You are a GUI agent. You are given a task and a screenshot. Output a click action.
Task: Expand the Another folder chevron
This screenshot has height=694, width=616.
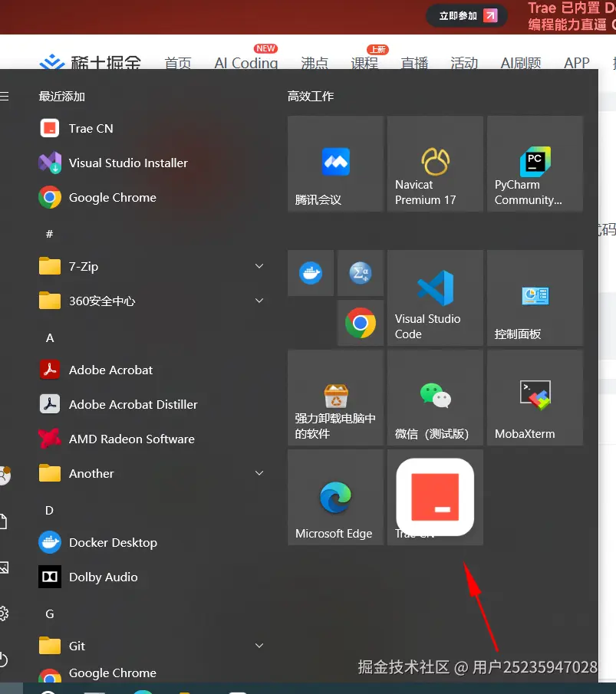coord(259,473)
